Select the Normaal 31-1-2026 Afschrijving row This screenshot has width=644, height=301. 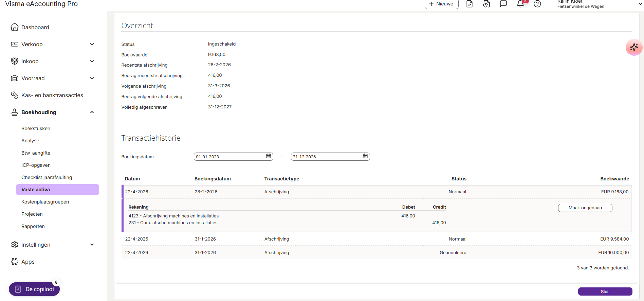coord(377,239)
